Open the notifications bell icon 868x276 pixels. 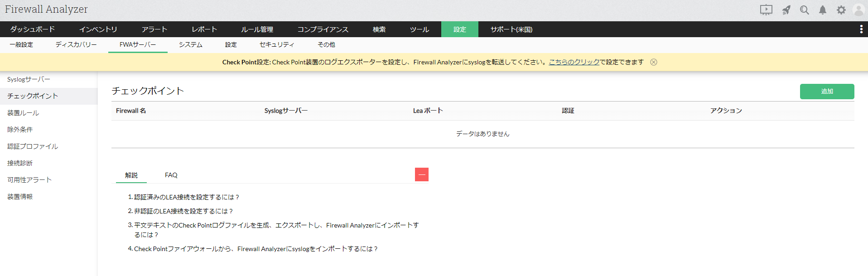823,10
